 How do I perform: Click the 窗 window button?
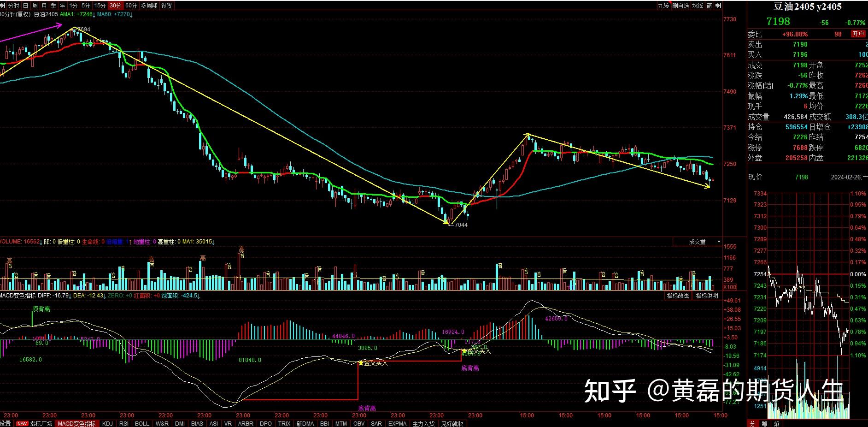[709, 6]
